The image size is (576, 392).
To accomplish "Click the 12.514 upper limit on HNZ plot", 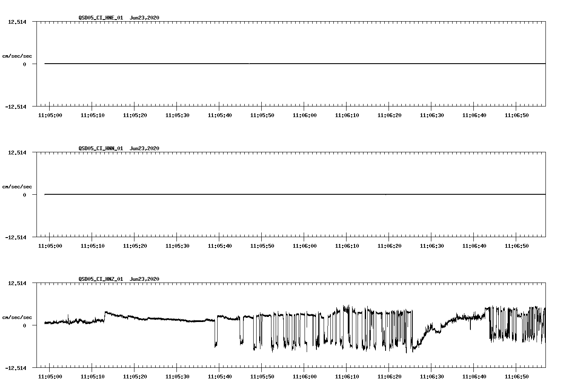I will click(17, 283).
